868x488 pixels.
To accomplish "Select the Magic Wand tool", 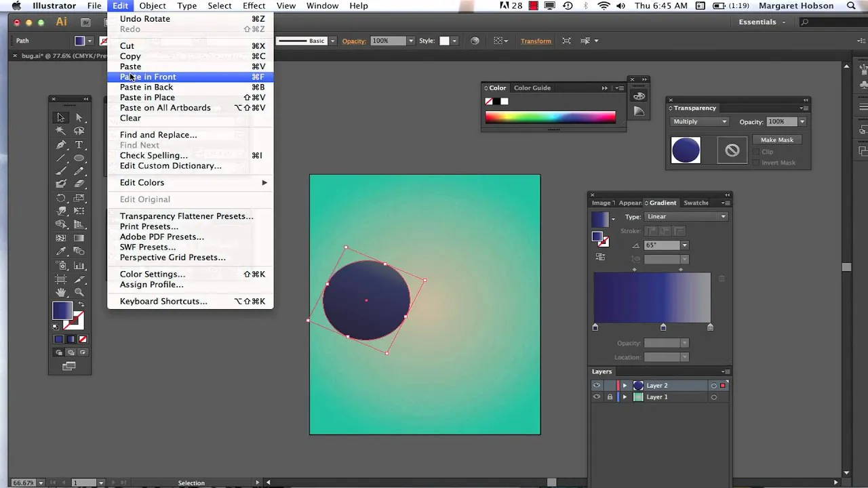I will [61, 131].
